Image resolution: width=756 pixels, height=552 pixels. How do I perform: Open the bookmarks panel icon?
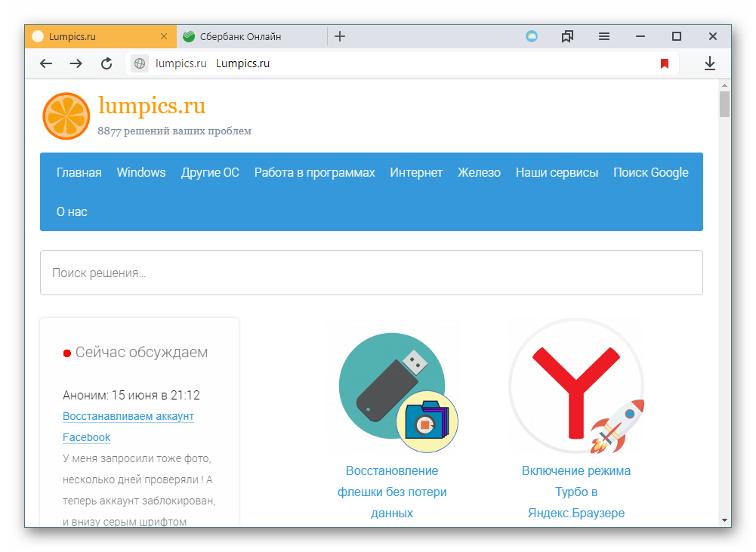coord(568,36)
